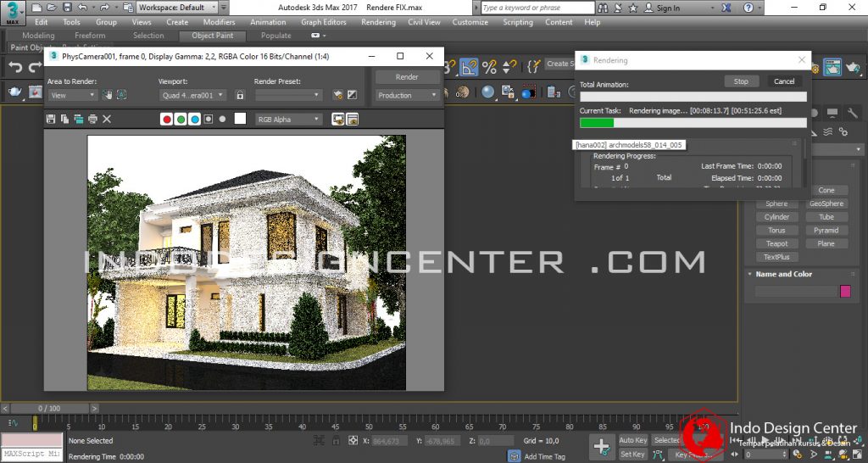
Task: Open the 3ds Max application menu logo
Action: point(13,13)
